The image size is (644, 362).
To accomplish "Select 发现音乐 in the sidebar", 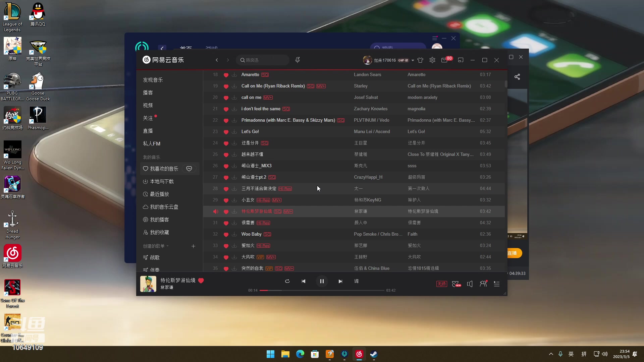I will click(x=153, y=79).
